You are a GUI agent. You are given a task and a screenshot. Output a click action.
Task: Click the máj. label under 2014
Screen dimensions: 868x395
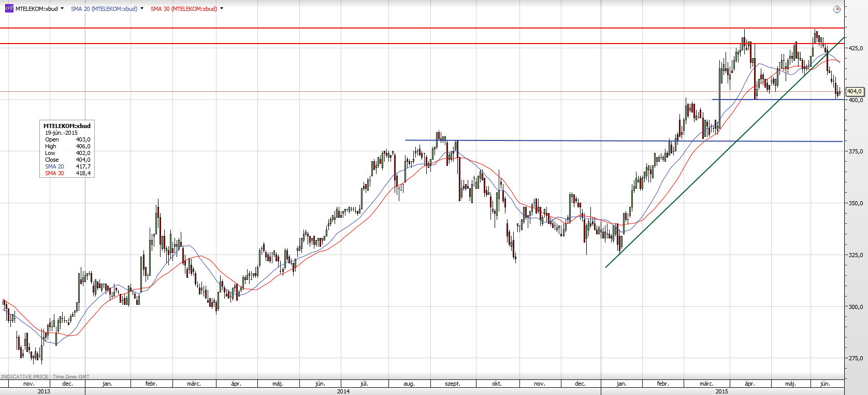tap(278, 384)
